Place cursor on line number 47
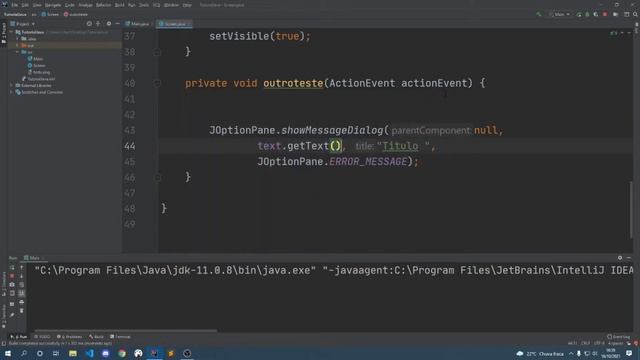640x360 pixels. (130, 193)
